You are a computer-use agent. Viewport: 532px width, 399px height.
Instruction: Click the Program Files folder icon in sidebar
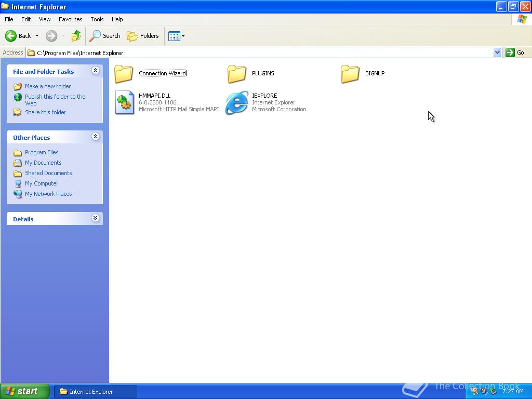click(x=18, y=153)
